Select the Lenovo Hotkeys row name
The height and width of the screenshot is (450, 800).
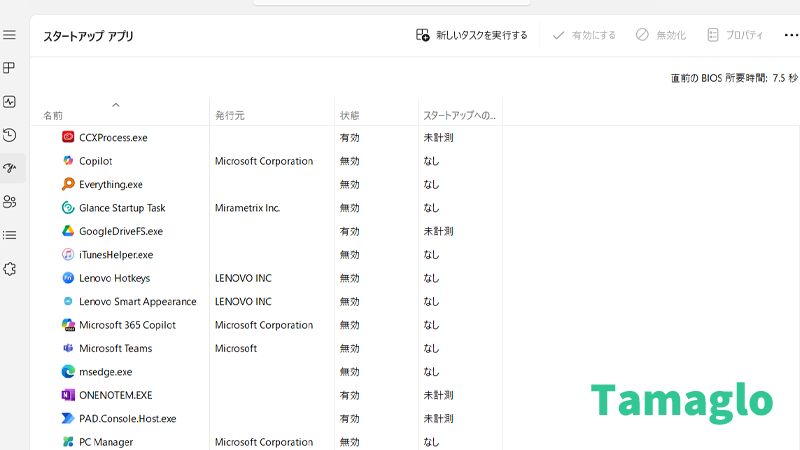point(114,279)
